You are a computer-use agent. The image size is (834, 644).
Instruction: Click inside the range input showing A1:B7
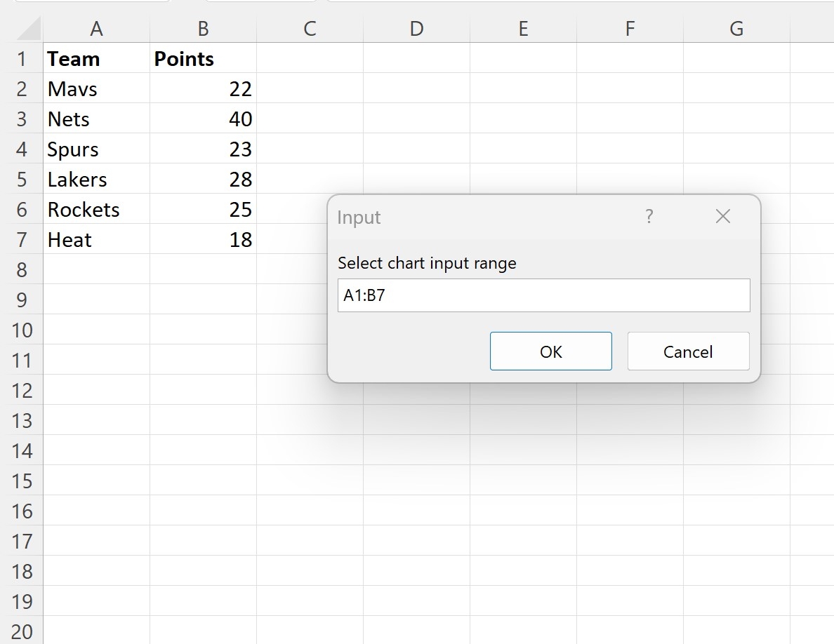(543, 295)
